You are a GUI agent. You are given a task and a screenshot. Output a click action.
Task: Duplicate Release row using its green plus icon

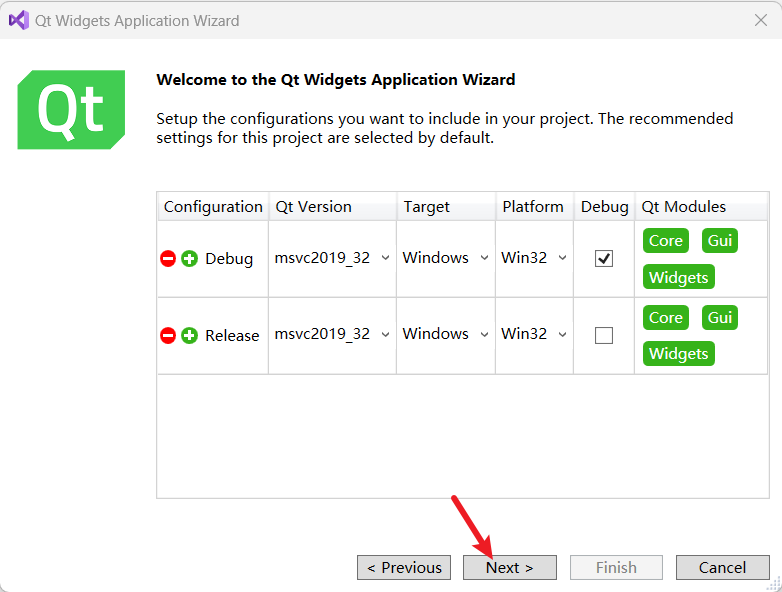tap(189, 336)
